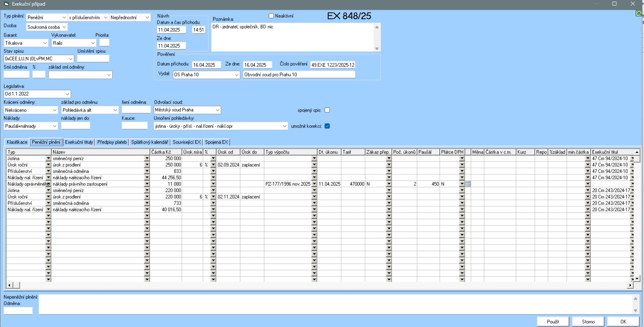Click the Storno button

(588, 321)
